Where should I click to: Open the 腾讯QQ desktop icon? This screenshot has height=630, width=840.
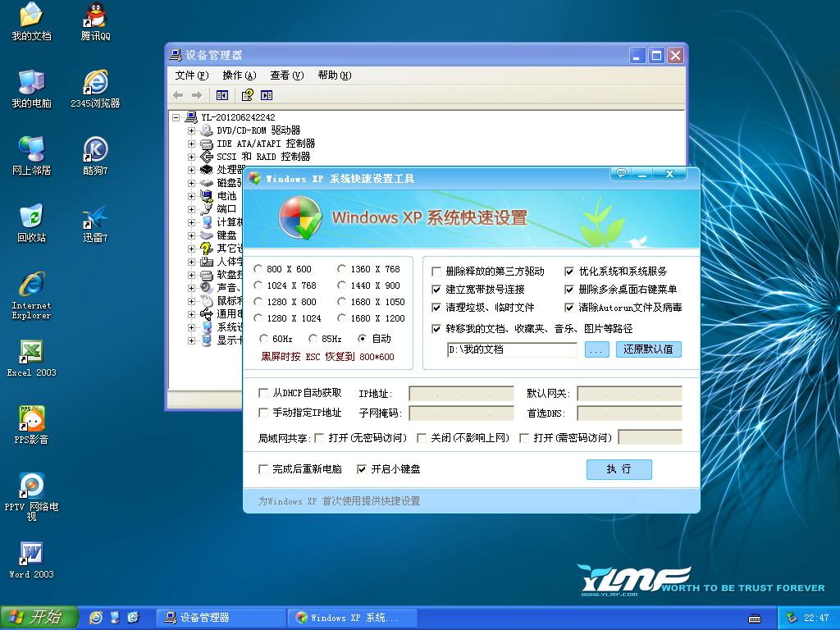[95, 16]
